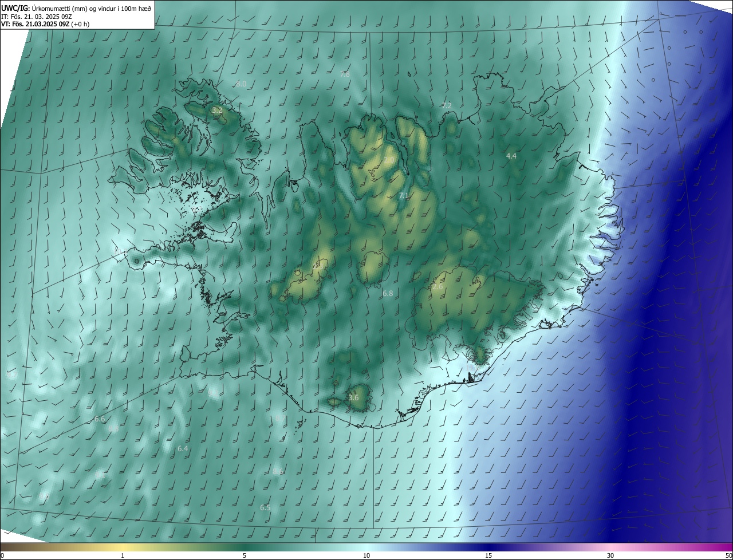
Task: Click the 8.0 value label
Action: pos(241,84)
